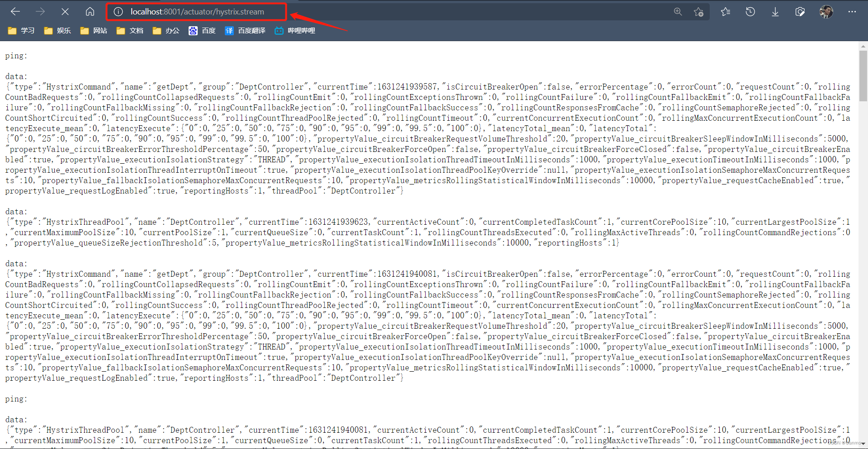Open the 哔哩哔哩 bookmark
Image resolution: width=868 pixels, height=449 pixels.
point(295,31)
